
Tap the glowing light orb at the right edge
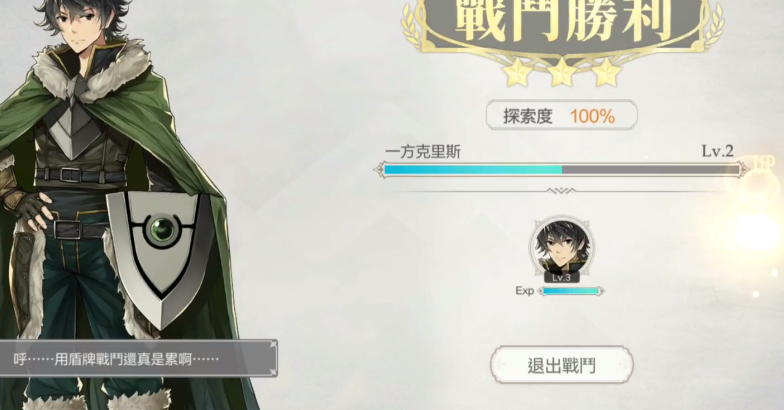coord(759,232)
